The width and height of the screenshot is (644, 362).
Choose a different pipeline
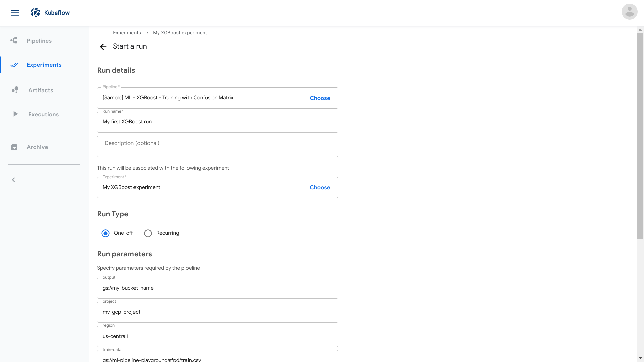[320, 98]
